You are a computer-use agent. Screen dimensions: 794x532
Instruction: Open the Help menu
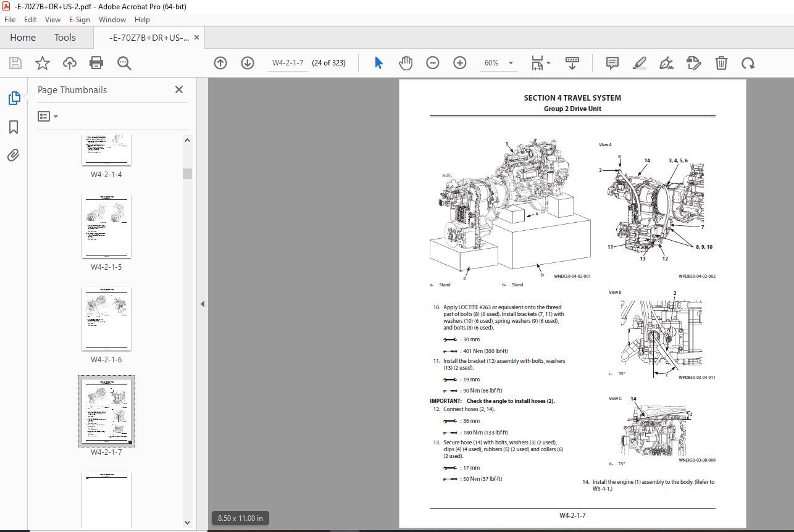(142, 20)
